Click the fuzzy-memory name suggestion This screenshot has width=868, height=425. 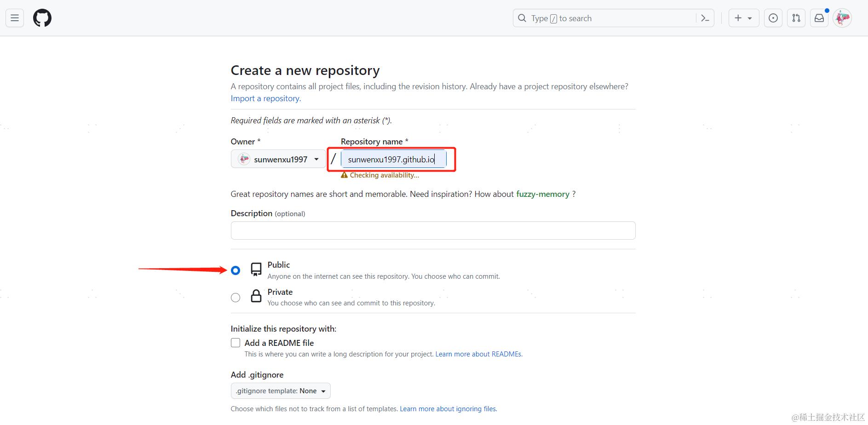pos(543,194)
